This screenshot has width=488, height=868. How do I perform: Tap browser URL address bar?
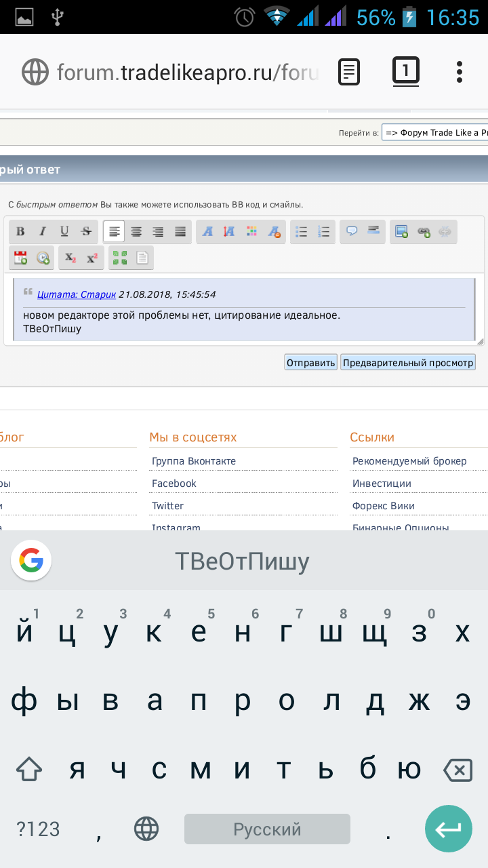click(187, 72)
